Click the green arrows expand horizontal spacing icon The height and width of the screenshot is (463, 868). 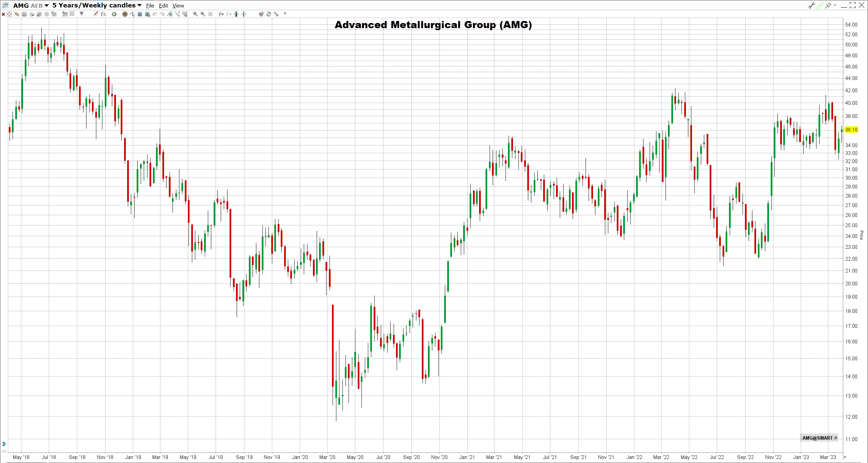coord(236,14)
